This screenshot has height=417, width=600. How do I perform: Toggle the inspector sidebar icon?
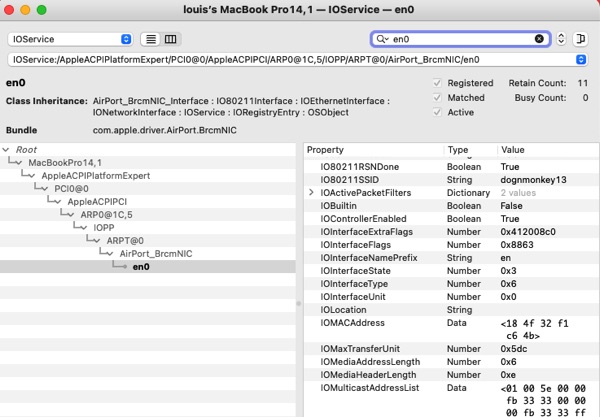(582, 39)
